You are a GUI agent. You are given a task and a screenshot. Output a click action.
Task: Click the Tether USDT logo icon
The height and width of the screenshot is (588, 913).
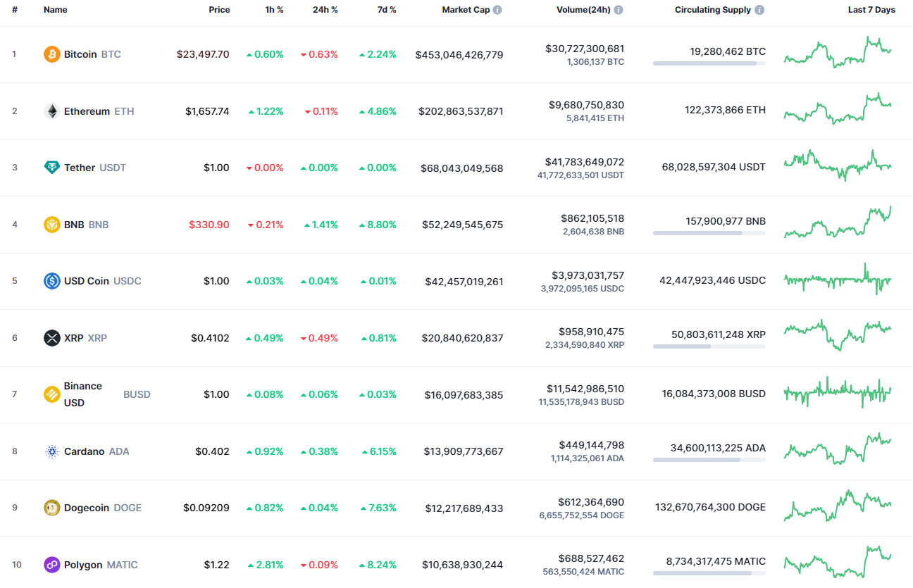pyautogui.click(x=51, y=168)
